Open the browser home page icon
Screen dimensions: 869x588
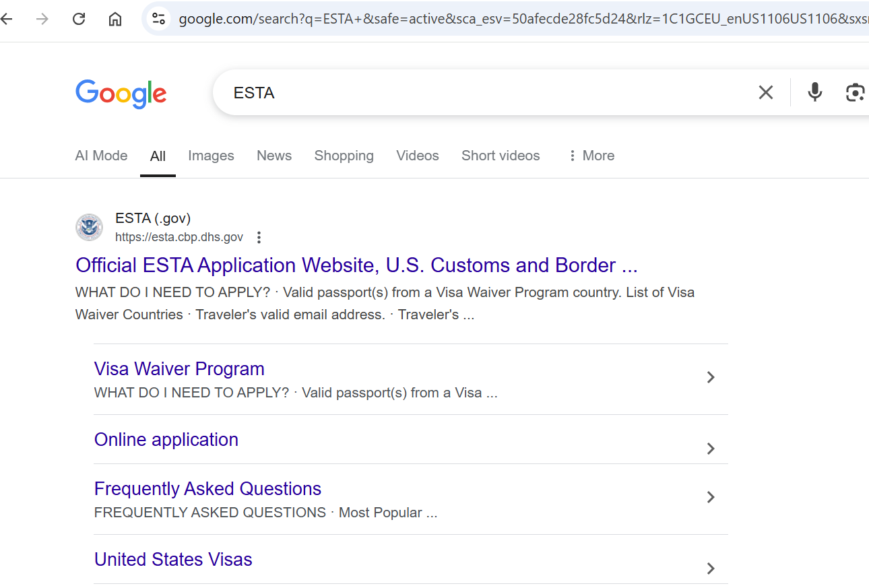click(115, 19)
